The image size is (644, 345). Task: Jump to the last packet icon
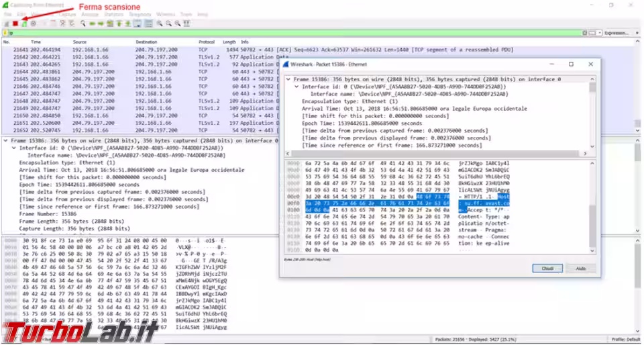click(128, 23)
